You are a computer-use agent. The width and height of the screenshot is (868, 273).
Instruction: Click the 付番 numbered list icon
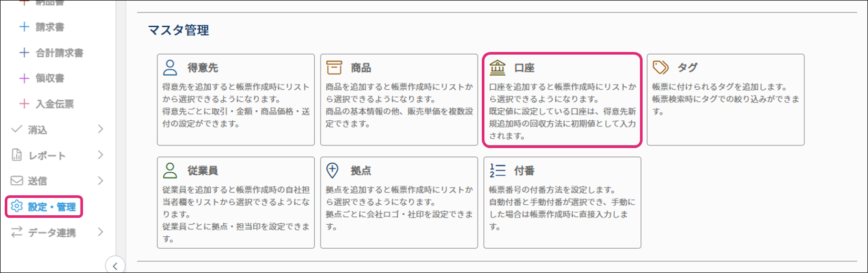pos(497,171)
